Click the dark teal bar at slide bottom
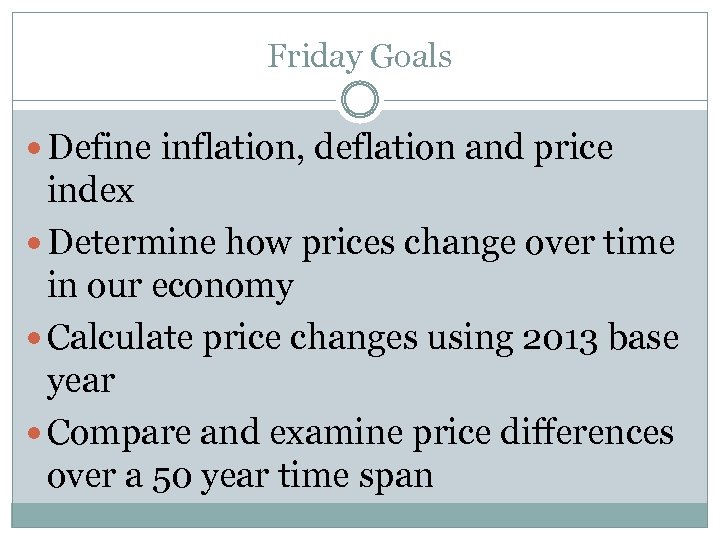The image size is (720, 540). [x=360, y=514]
